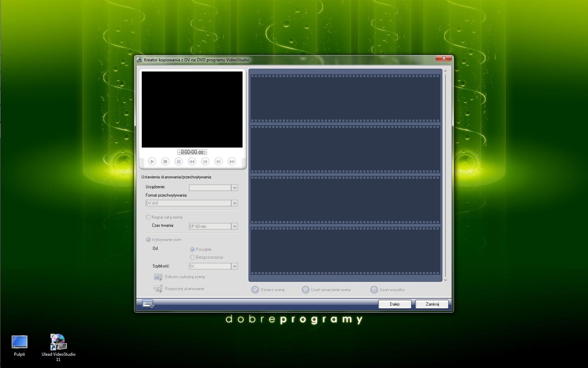
Task: Click the storyboard scrollbar up arrow
Action: pos(446,71)
